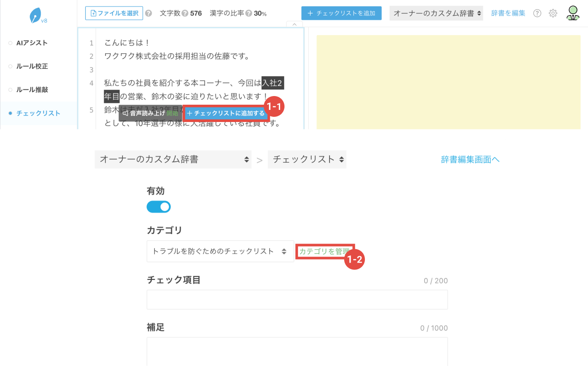Open the カテゴリ dropdown トラブルを防ぐためのチェックリスト
The height and width of the screenshot is (366, 588).
coord(220,251)
